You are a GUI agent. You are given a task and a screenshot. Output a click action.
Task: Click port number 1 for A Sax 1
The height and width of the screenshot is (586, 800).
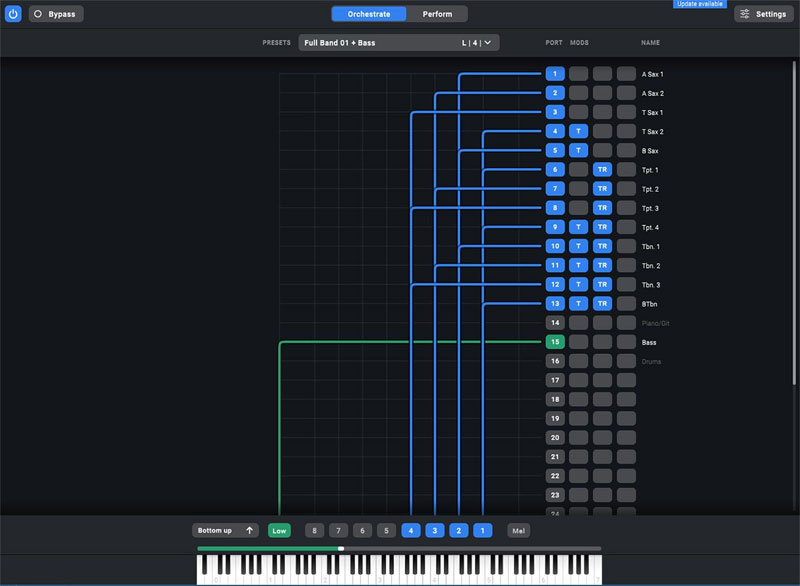point(555,74)
